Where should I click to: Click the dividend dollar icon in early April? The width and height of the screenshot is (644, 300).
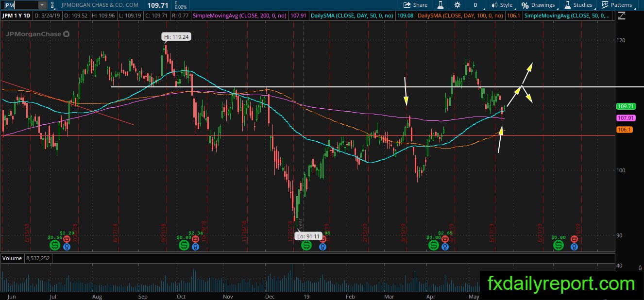click(x=433, y=245)
